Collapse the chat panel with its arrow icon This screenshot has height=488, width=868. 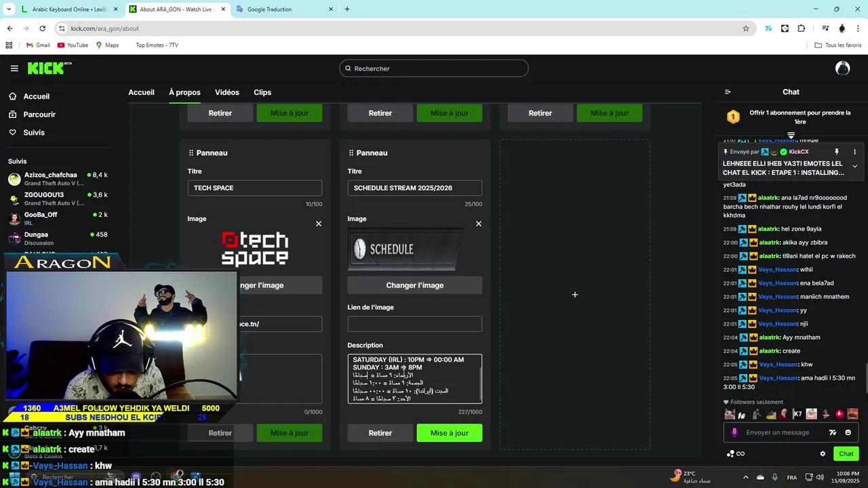(728, 92)
